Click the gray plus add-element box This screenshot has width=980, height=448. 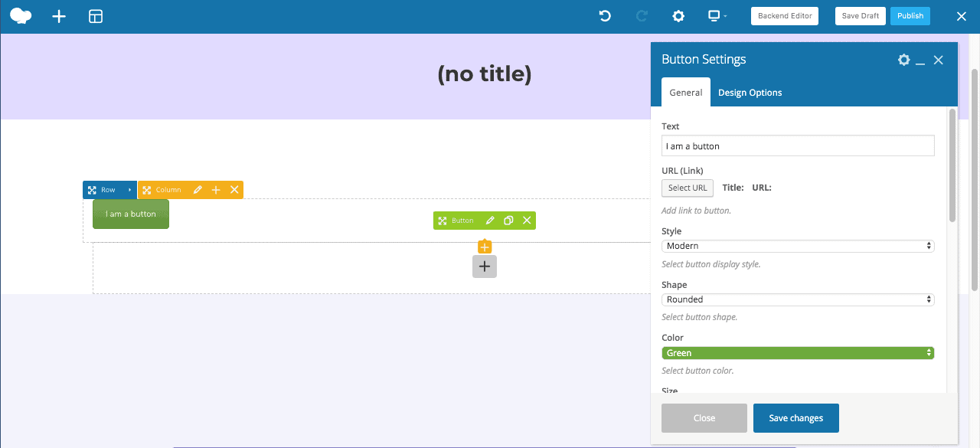[x=485, y=267]
